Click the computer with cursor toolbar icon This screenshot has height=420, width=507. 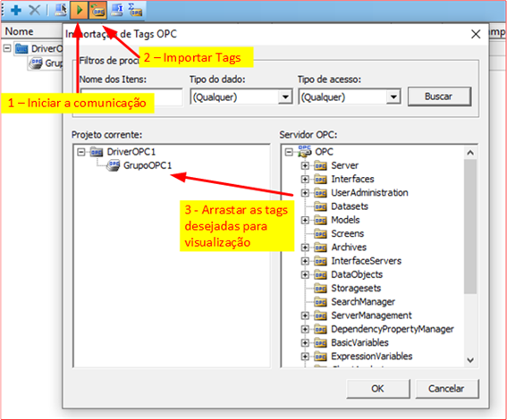61,10
